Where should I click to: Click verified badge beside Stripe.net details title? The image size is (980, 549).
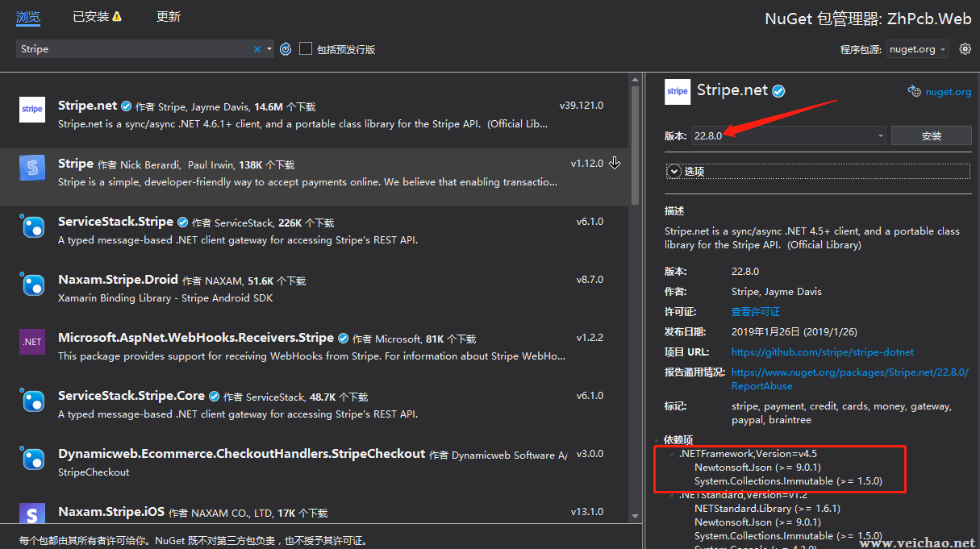(x=778, y=91)
